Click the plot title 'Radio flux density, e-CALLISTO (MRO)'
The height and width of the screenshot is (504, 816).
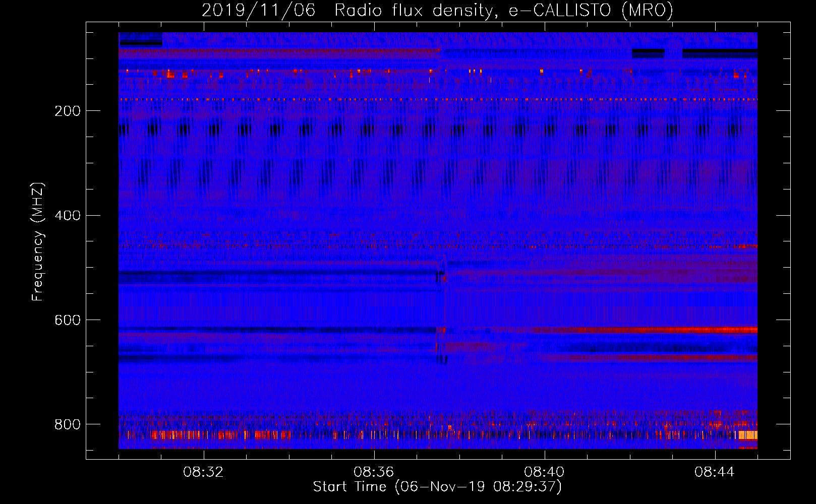(x=504, y=11)
